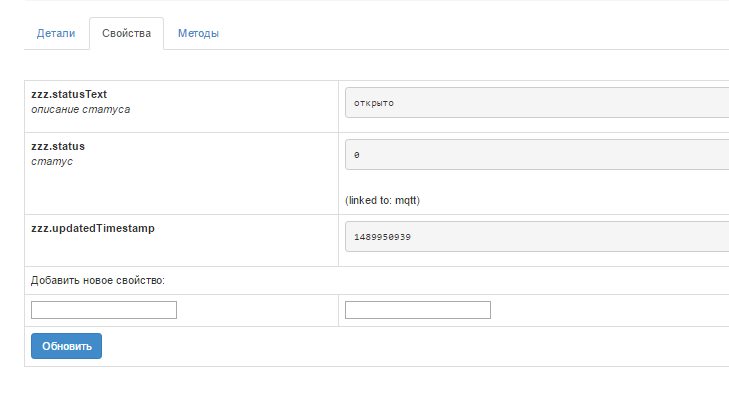
Task: Click the описание статуса description text
Action: [81, 109]
